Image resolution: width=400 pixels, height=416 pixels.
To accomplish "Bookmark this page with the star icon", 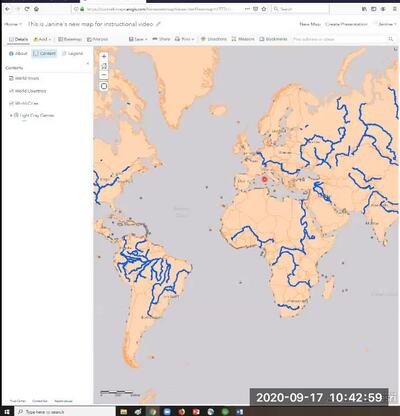I will (264, 9).
